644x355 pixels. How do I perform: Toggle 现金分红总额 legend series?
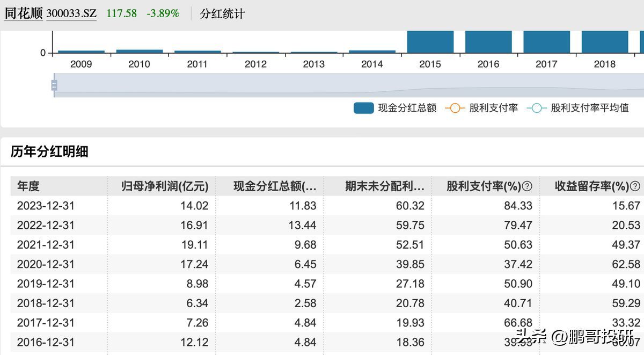(395, 108)
